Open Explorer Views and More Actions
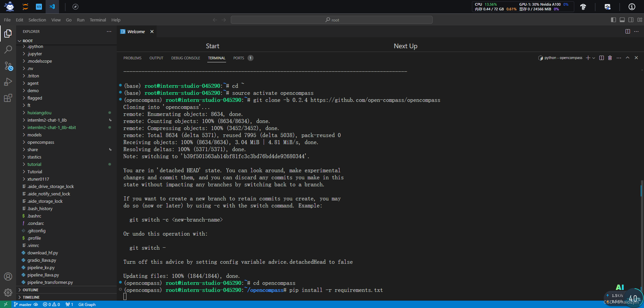Image resolution: width=644 pixels, height=308 pixels. pyautogui.click(x=109, y=32)
